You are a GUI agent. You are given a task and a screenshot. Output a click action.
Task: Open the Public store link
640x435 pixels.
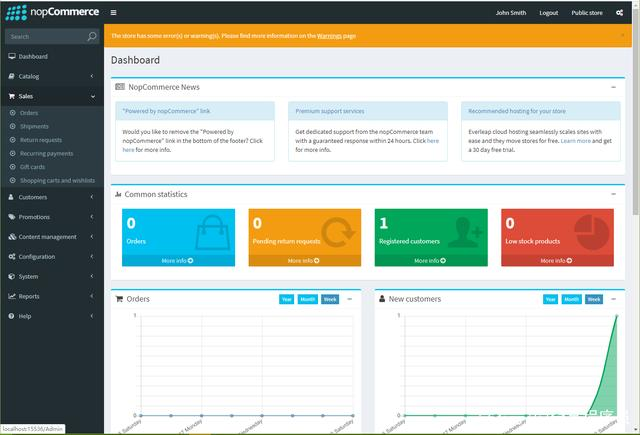tap(587, 13)
